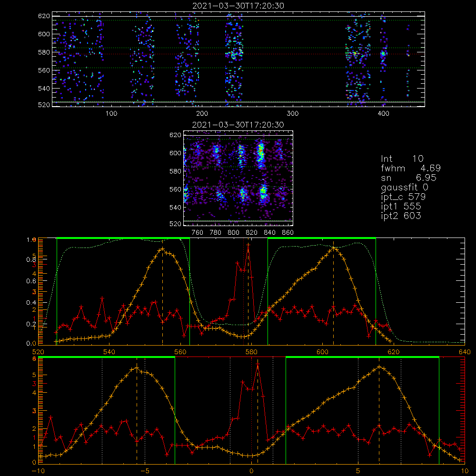Select the 'ipt_c 579' readout line
Image resolution: width=476 pixels, height=476 pixels.
[404, 197]
